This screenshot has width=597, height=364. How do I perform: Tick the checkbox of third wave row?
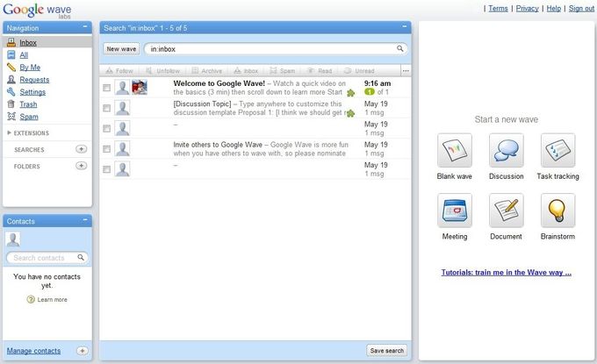tap(106, 129)
